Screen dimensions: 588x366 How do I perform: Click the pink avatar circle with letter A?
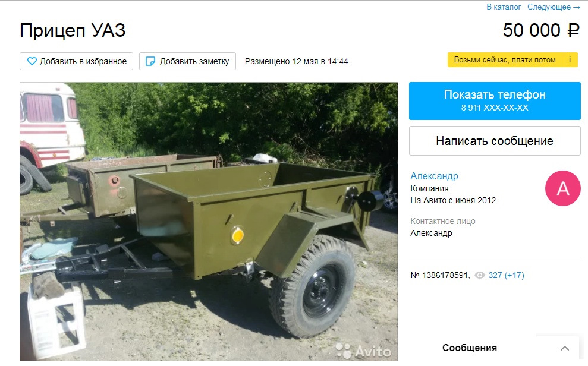563,188
